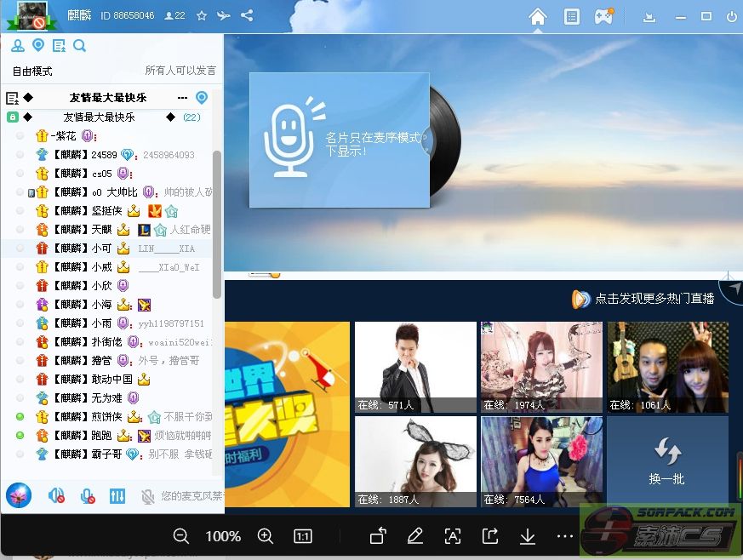The width and height of the screenshot is (743, 560).
Task: Toggle the green lock on 友情最大最快乐 sub-channel
Action: tap(13, 117)
